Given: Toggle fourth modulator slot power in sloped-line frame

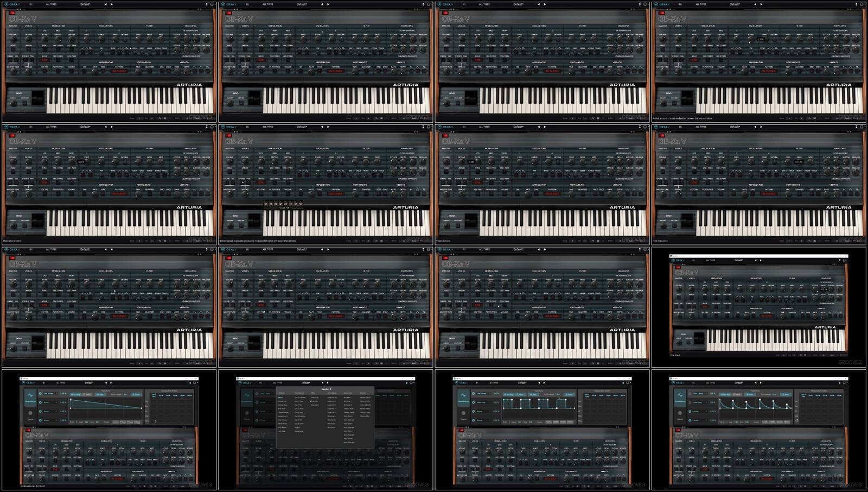Looking at the screenshot, I should tap(40, 420).
